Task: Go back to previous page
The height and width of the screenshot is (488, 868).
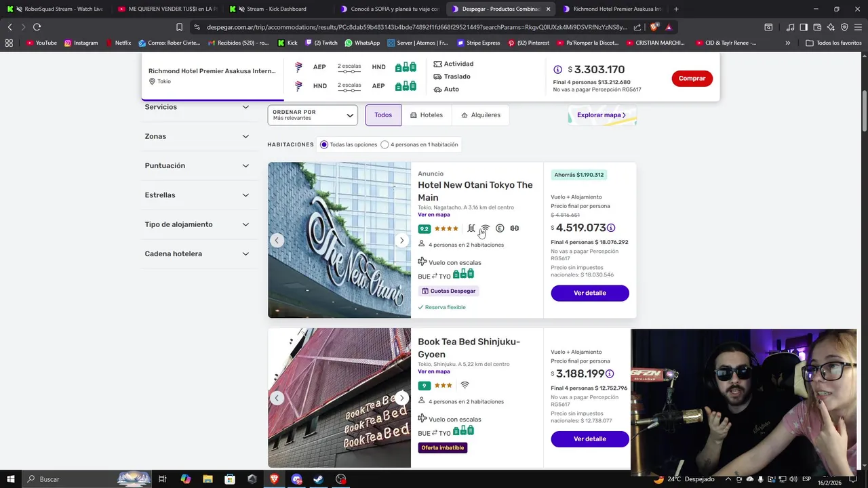Action: tap(9, 27)
